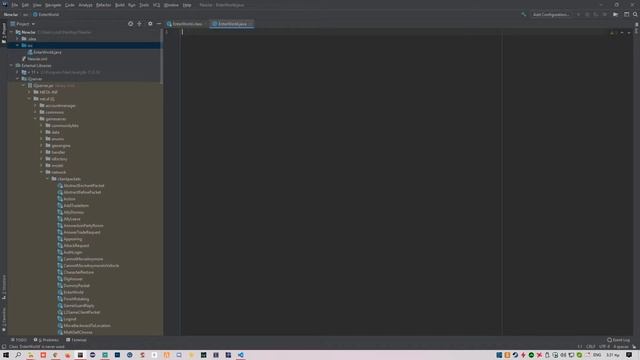Viewport: 640px width, 360px height.
Task: Collapse the clientpackets package arrow
Action: point(47,179)
